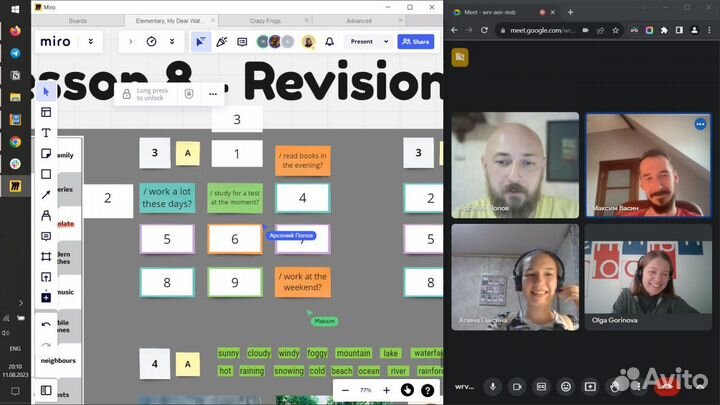Click the Undo arrow in Miro
720x405 pixels.
(46, 325)
